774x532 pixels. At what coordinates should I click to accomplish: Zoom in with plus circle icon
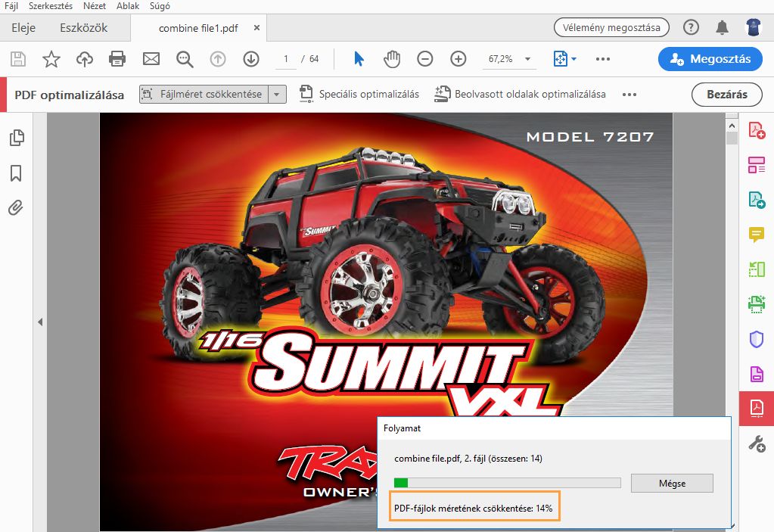tap(458, 59)
